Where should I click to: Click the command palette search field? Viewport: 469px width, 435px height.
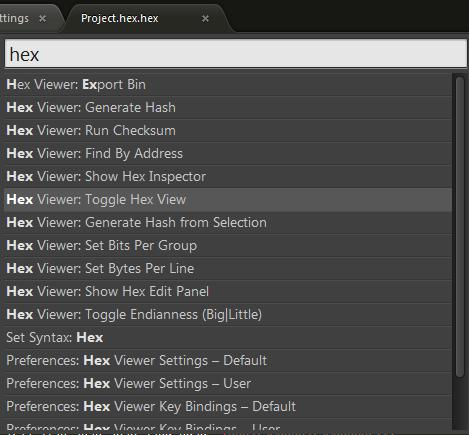(x=236, y=54)
